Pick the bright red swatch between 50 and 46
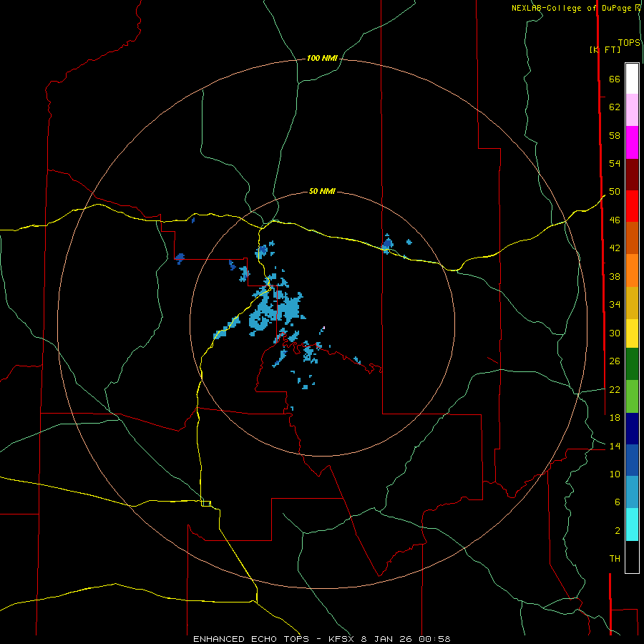The image size is (644, 644). coord(632,206)
